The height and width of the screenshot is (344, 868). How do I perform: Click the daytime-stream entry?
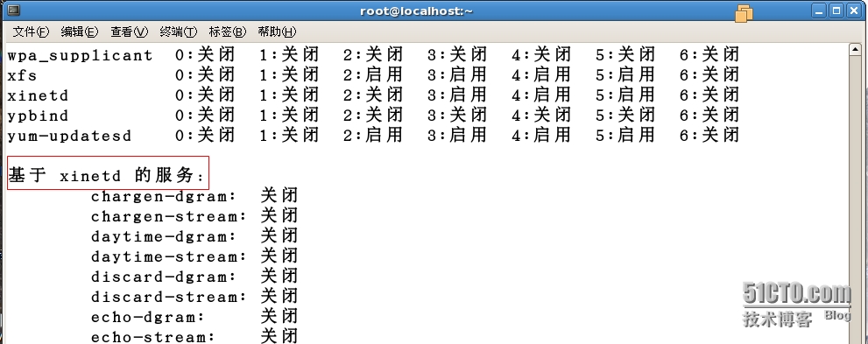(168, 256)
